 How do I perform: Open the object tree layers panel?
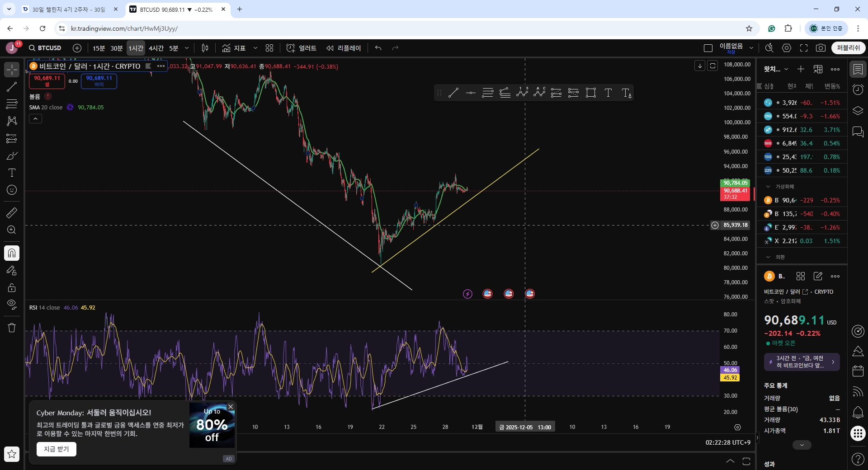coord(858,111)
